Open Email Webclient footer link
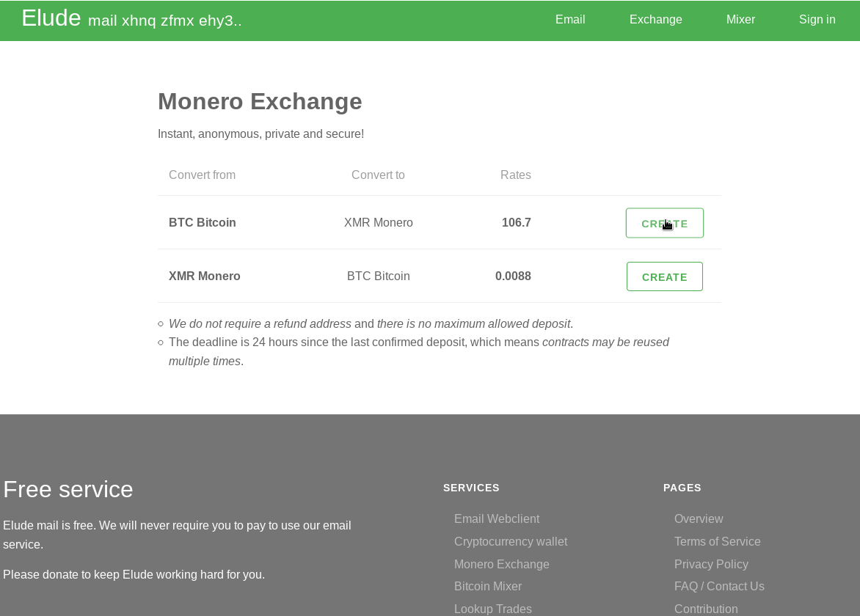The height and width of the screenshot is (616, 860). coord(496,518)
